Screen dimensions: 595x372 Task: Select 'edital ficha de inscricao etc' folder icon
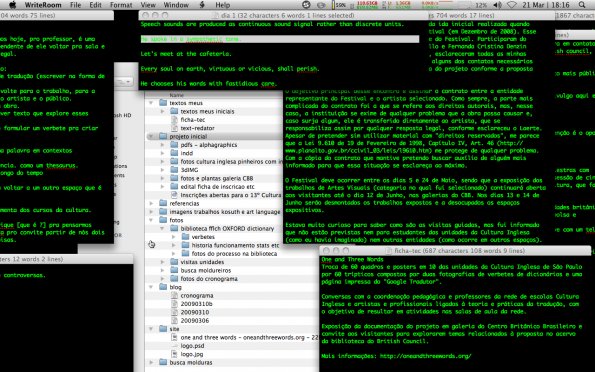pyautogui.click(x=174, y=186)
